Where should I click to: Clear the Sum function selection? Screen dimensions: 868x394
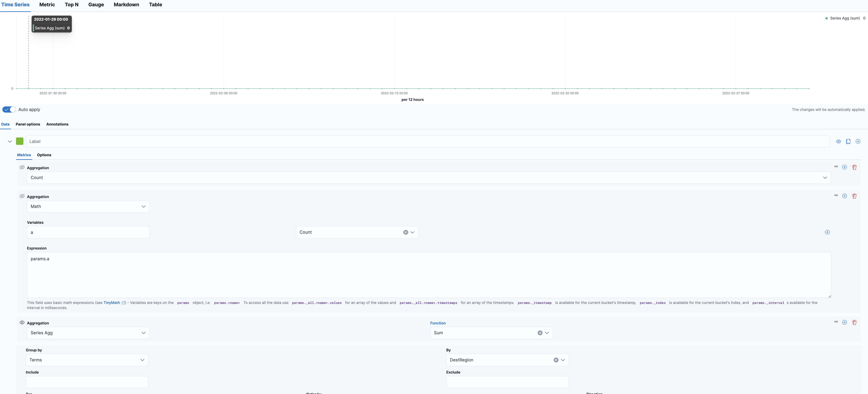click(540, 333)
